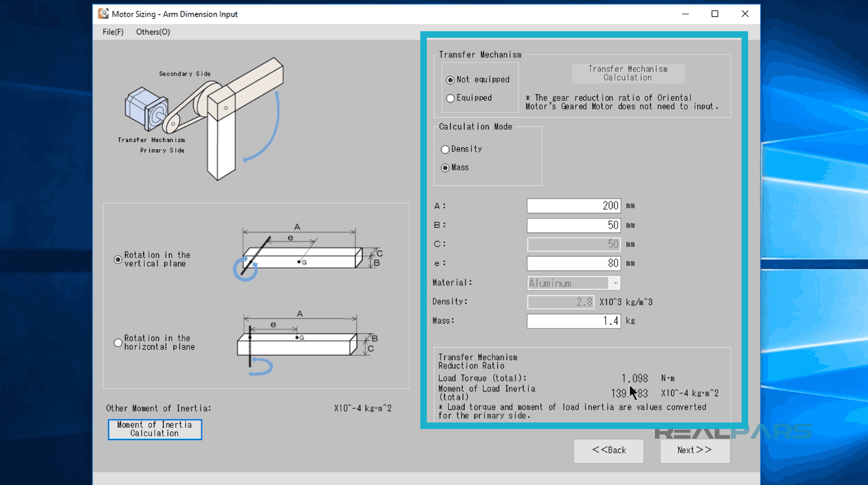Click the B dimension input showing 50
This screenshot has height=485, width=868.
coord(573,225)
